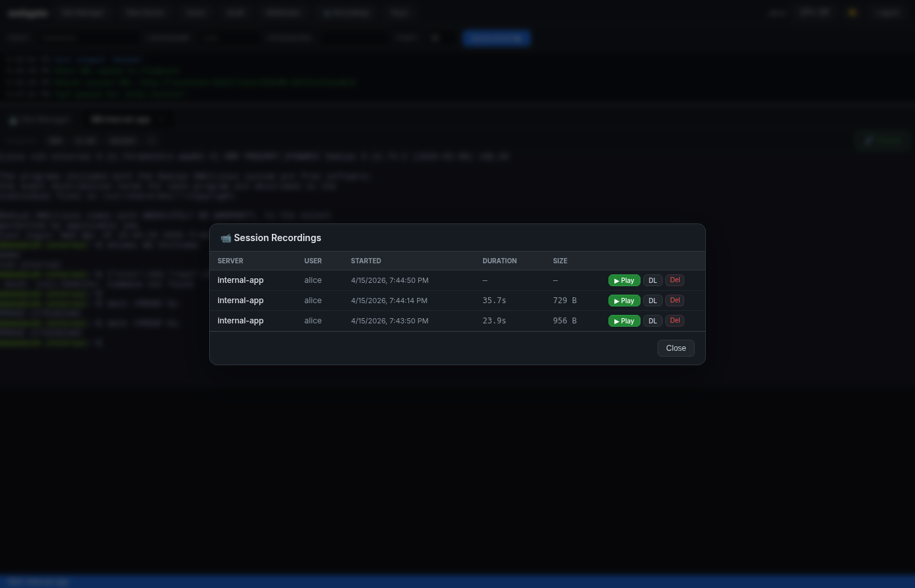Viewport: 915px width, 588px height.
Task: Click the 4/15/2026, 7:43:50 PM timestamp
Action: click(390, 321)
